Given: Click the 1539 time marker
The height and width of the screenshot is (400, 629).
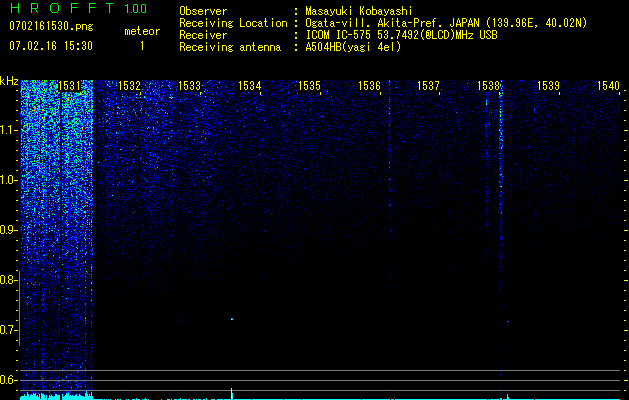Looking at the screenshot, I should tap(548, 85).
